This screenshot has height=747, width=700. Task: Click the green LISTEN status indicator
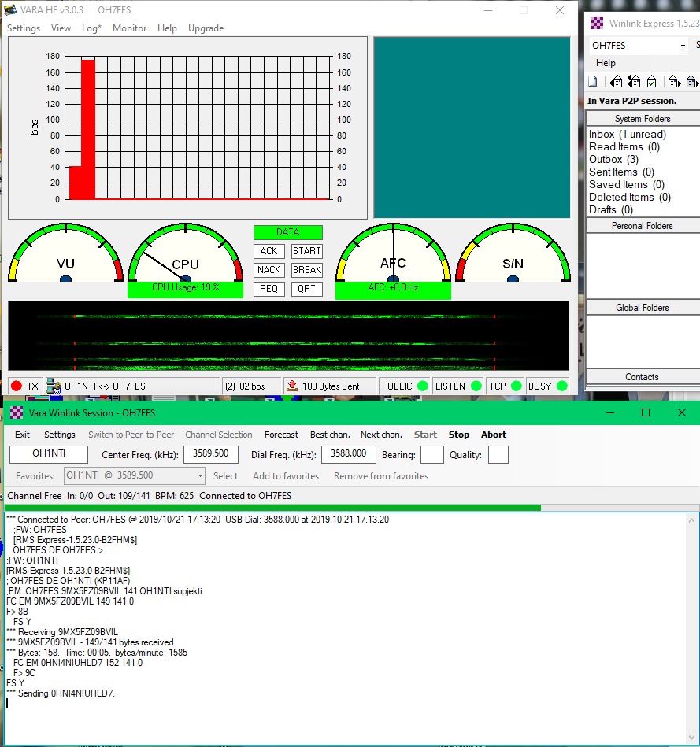476,386
